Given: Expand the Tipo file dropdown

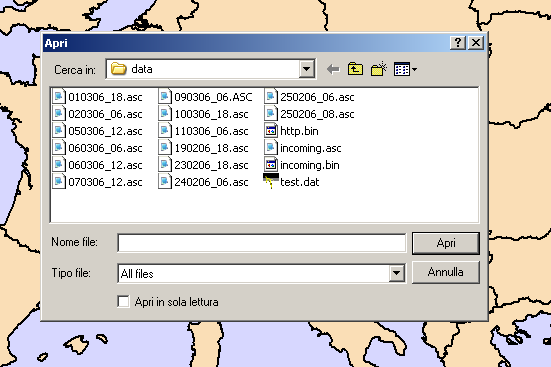Looking at the screenshot, I should (396, 273).
